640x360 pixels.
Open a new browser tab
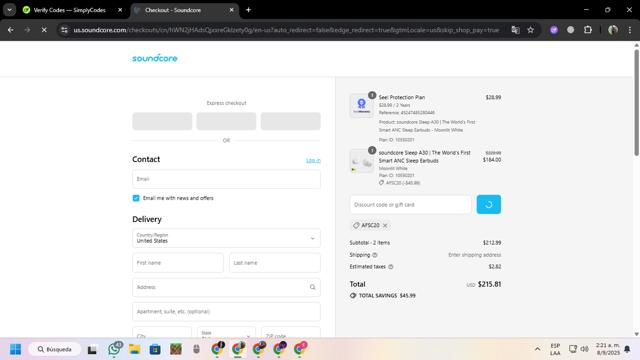coord(248,10)
